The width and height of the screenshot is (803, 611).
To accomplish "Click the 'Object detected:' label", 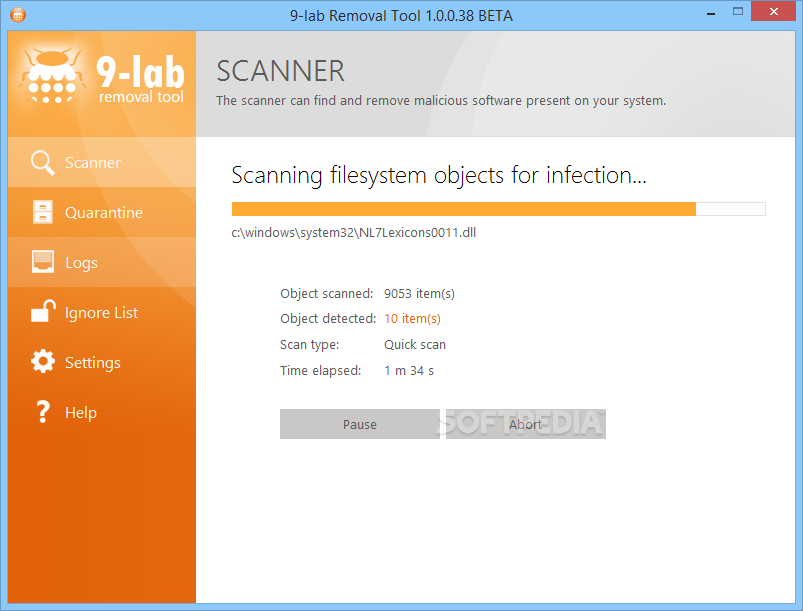I will click(328, 319).
